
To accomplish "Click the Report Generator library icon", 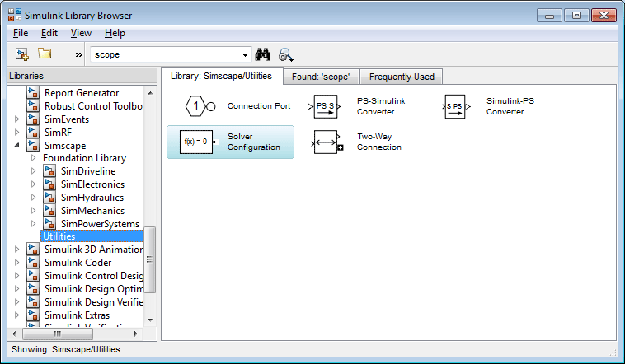I will click(x=33, y=93).
